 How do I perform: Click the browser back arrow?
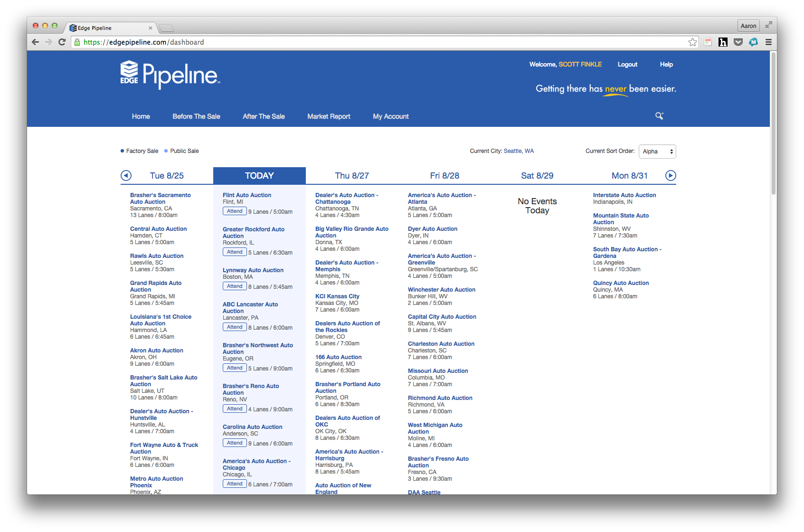(x=35, y=42)
